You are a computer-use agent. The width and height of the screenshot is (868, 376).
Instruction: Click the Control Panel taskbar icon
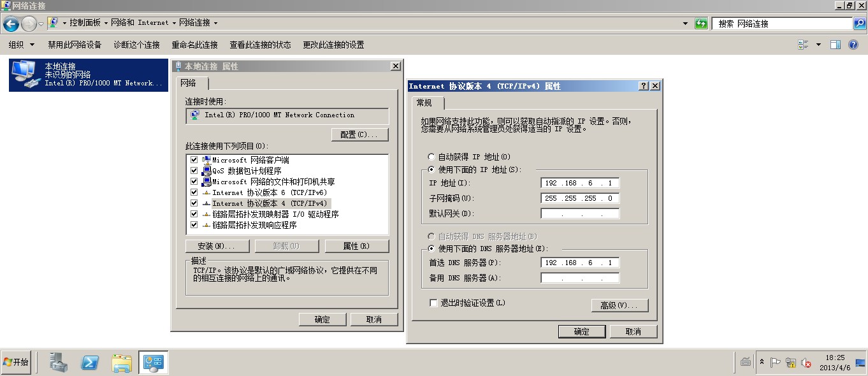(x=154, y=363)
